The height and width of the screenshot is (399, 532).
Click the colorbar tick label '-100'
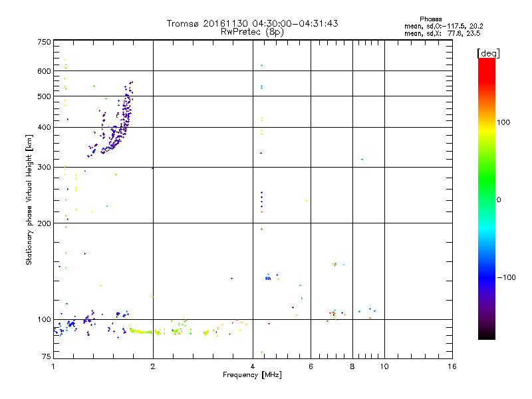[x=506, y=277]
